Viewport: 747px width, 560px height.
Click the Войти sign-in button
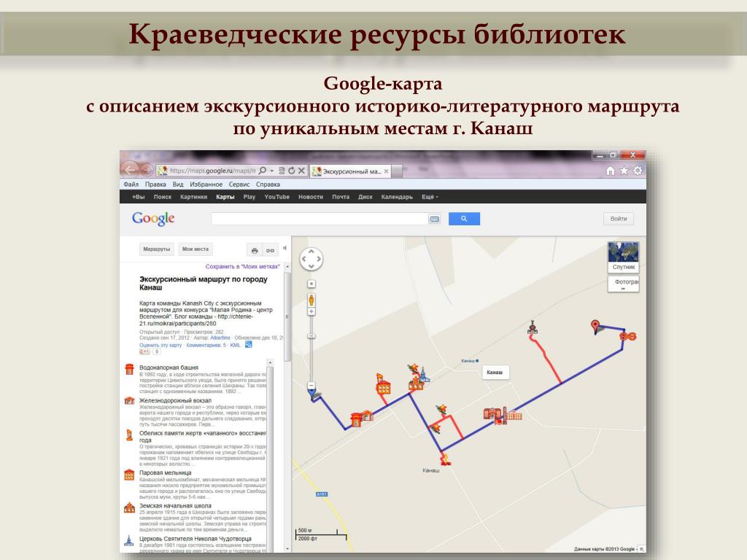[619, 219]
